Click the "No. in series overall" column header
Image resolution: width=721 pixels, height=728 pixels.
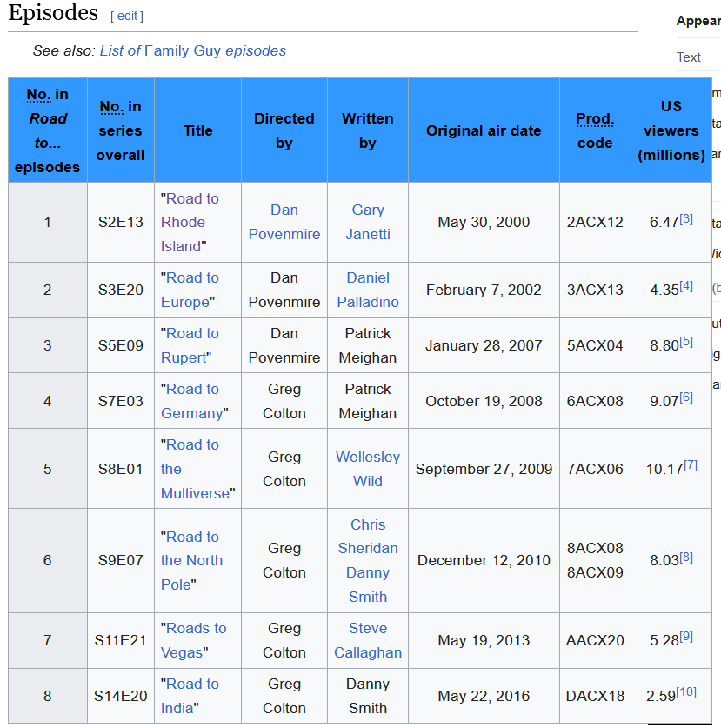click(x=120, y=130)
